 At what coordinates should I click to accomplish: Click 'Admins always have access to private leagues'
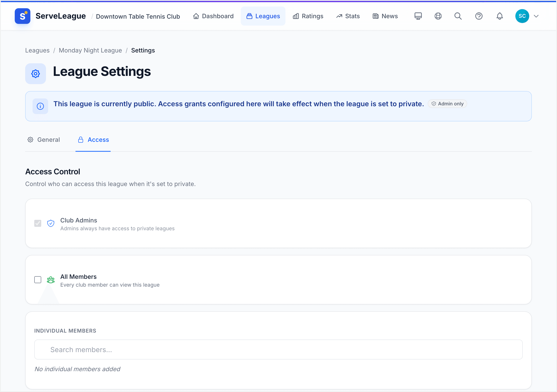(117, 229)
